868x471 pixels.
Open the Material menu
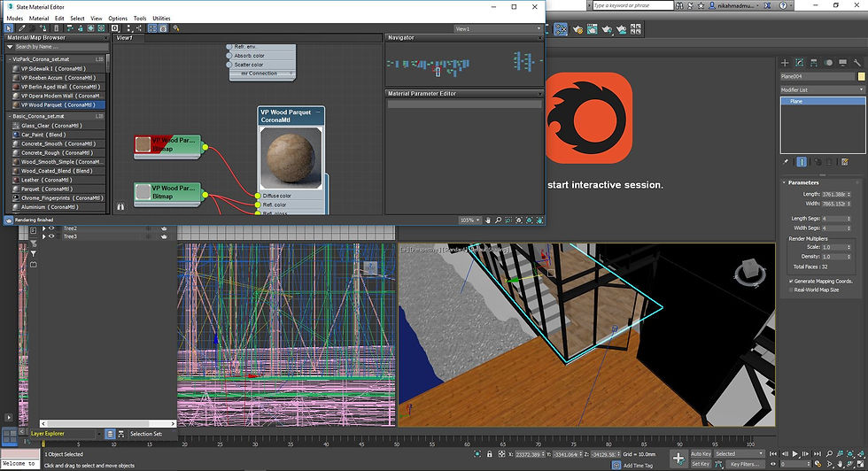pyautogui.click(x=39, y=19)
